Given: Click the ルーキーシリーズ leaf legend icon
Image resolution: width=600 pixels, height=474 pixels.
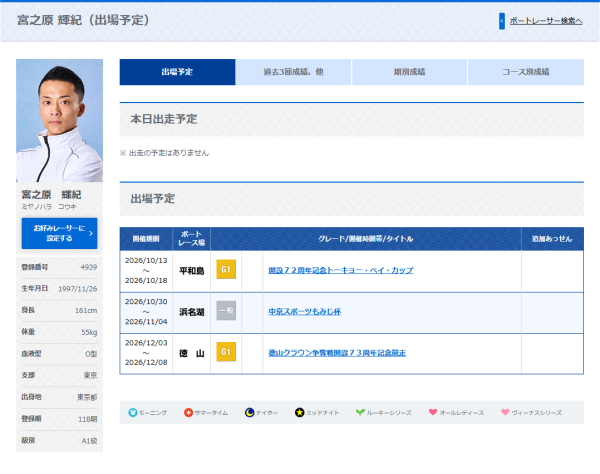Looking at the screenshot, I should tap(360, 412).
